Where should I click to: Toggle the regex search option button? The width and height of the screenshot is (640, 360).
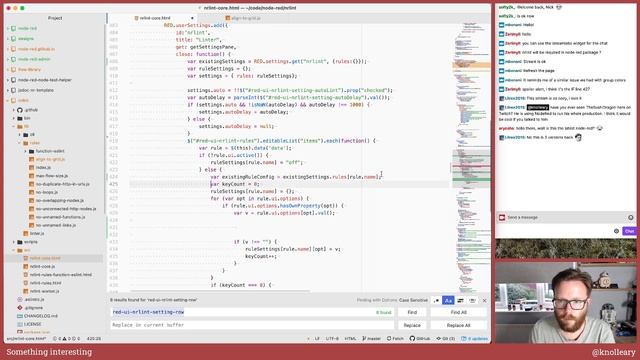point(436,300)
